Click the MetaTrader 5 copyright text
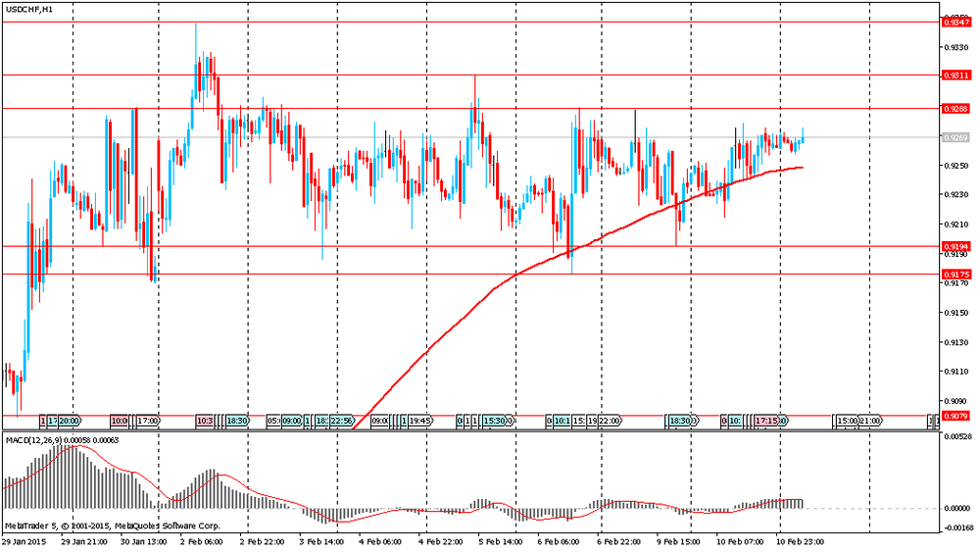The image size is (980, 552). (113, 526)
